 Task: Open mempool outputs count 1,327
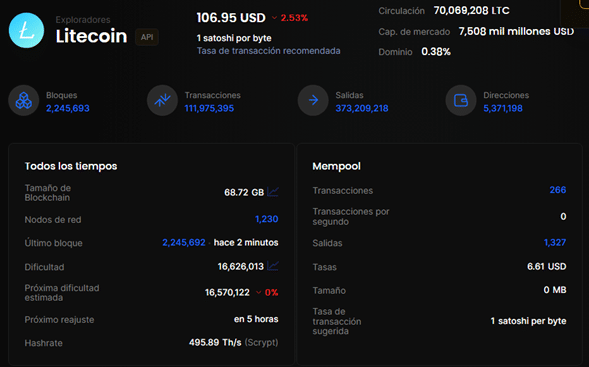(555, 243)
